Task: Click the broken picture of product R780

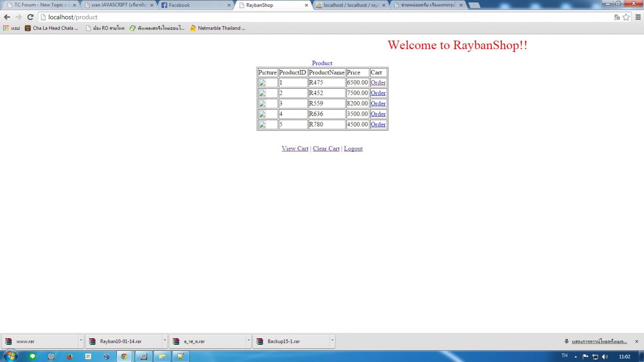Action: click(x=262, y=125)
